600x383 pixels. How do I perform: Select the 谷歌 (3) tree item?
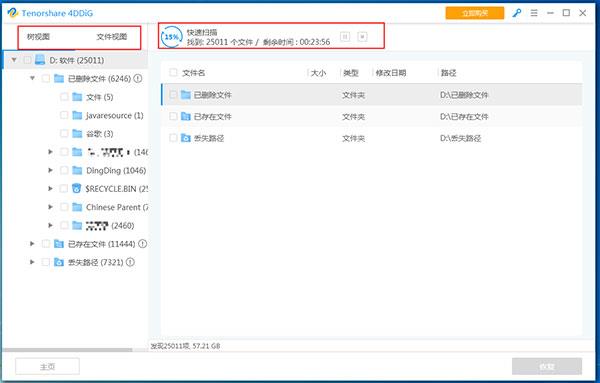tap(99, 134)
